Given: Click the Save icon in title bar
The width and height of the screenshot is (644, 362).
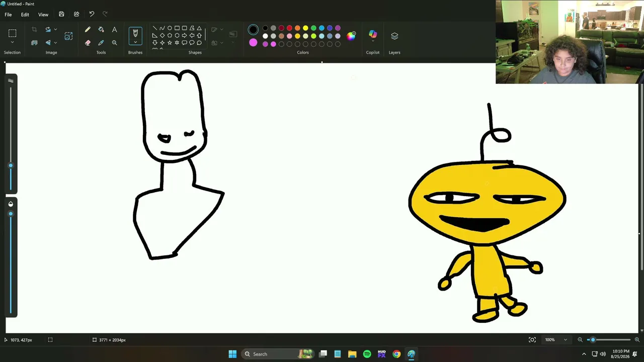Looking at the screenshot, I should click(x=61, y=14).
